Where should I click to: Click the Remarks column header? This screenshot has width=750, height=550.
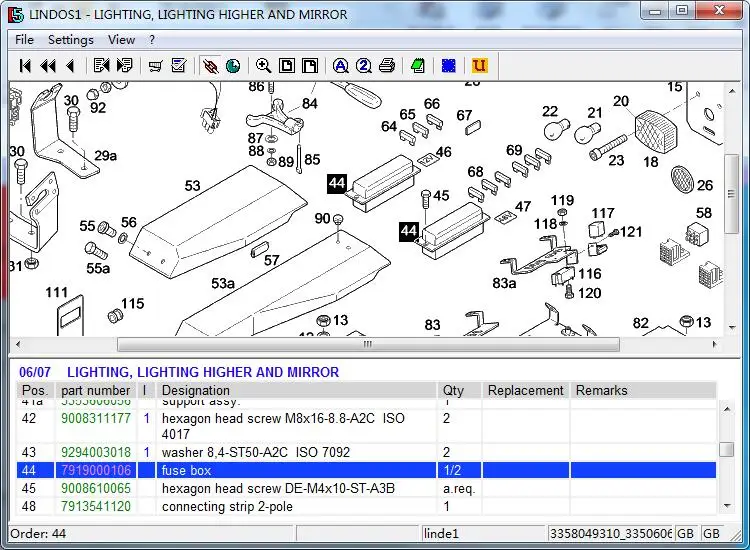(x=643, y=390)
